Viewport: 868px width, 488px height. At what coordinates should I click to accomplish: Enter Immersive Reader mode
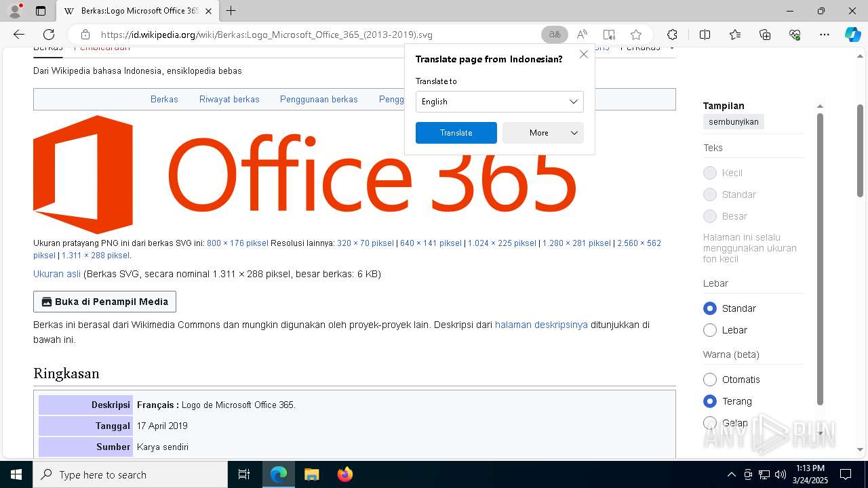(x=609, y=35)
